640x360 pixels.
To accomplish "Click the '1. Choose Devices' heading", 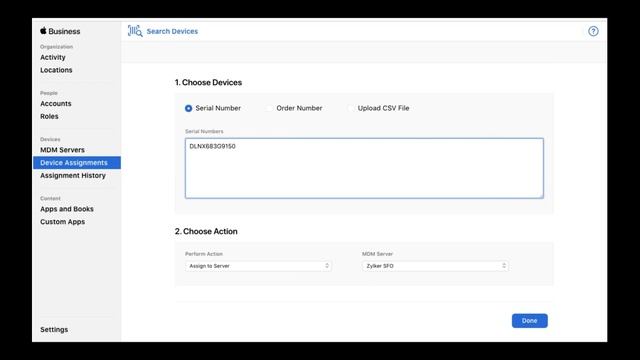I will pyautogui.click(x=208, y=82).
